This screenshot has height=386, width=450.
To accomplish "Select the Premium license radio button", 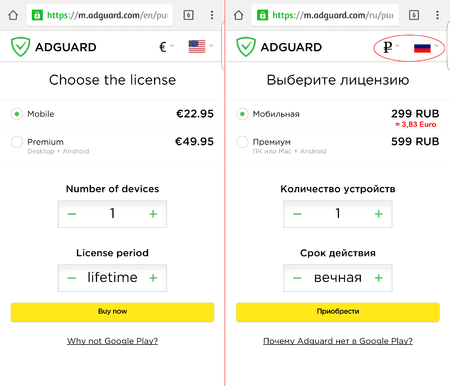I will 17,142.
